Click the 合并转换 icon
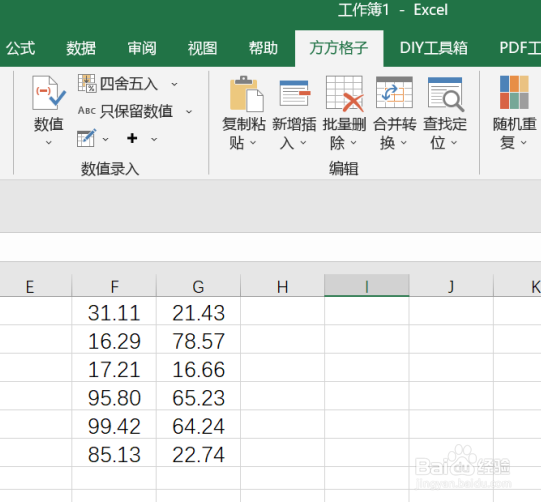 pyautogui.click(x=394, y=92)
